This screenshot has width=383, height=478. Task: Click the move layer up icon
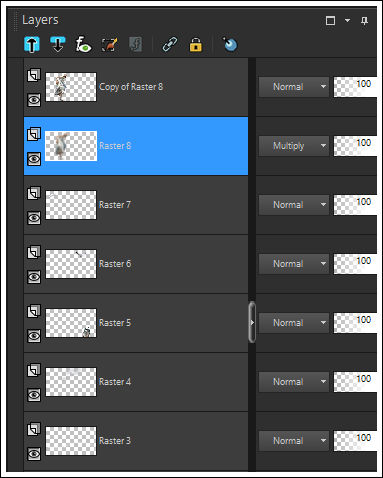[32, 44]
